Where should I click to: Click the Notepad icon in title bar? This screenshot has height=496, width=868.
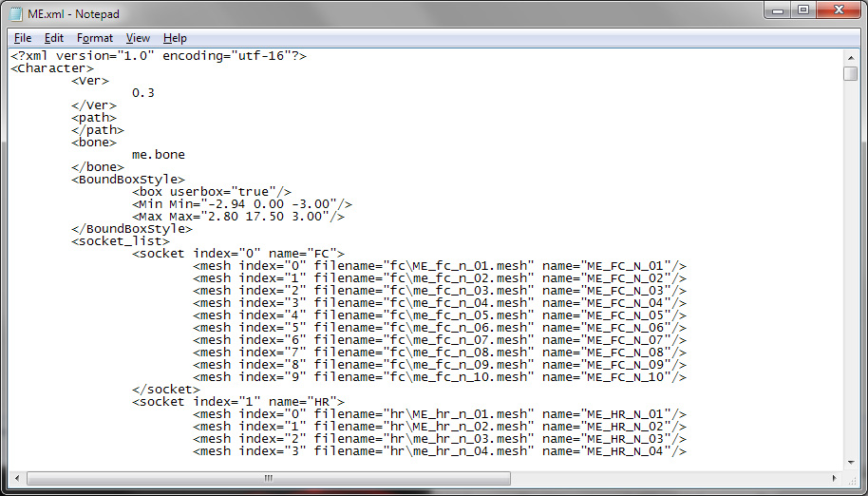click(16, 11)
